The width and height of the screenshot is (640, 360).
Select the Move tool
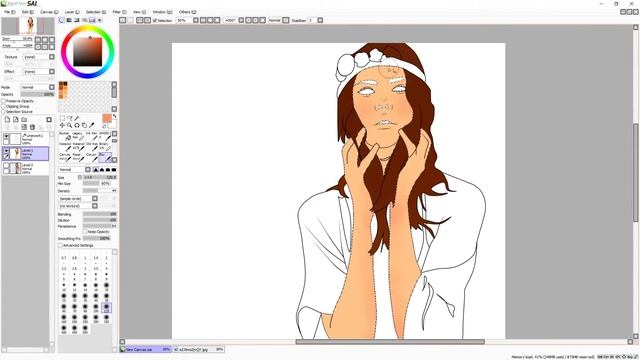click(x=62, y=125)
